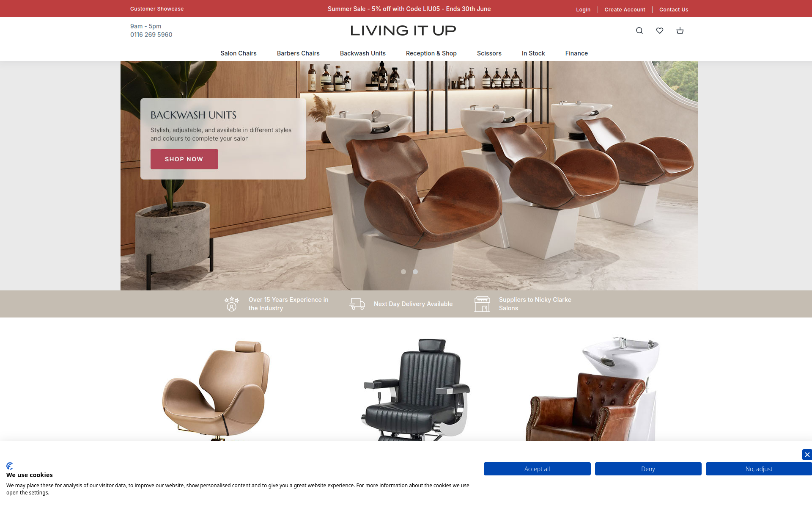The width and height of the screenshot is (812, 508).
Task: Click the SHOP NOW button
Action: [184, 159]
